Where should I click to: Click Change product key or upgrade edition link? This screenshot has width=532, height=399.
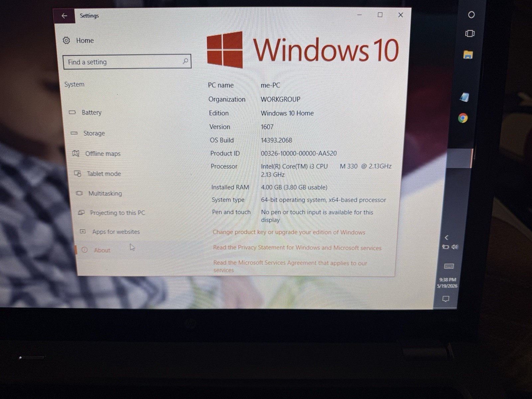pyautogui.click(x=289, y=232)
